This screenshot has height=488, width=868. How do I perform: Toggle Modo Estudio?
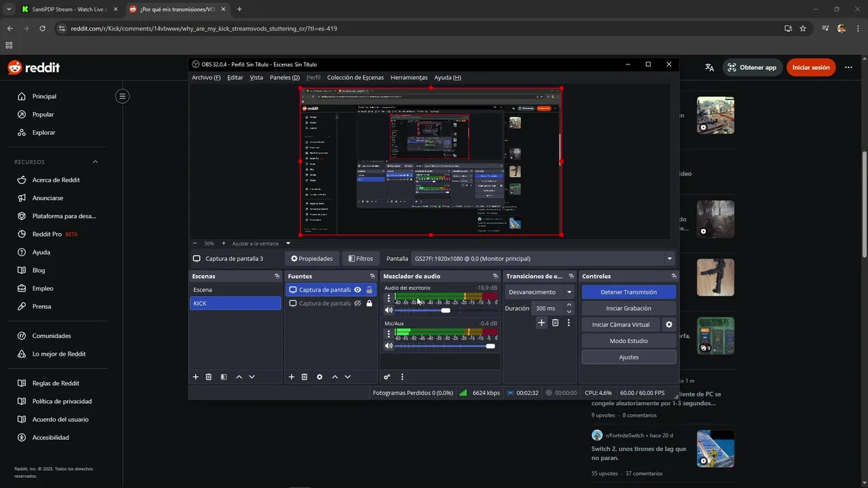[x=629, y=341]
